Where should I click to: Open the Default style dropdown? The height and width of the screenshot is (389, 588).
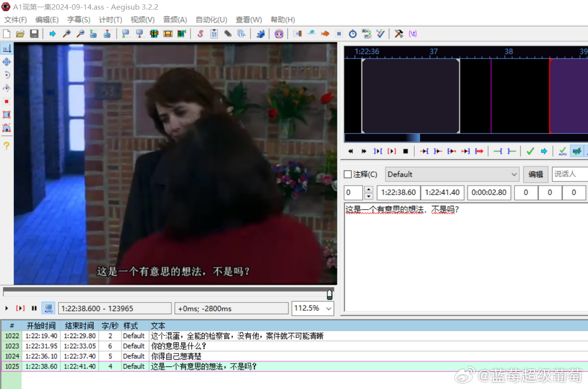452,174
